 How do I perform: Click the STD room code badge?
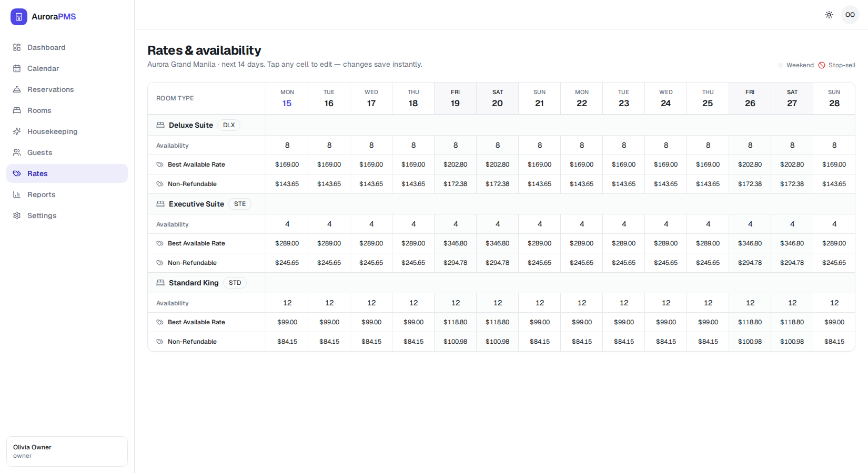click(x=235, y=283)
